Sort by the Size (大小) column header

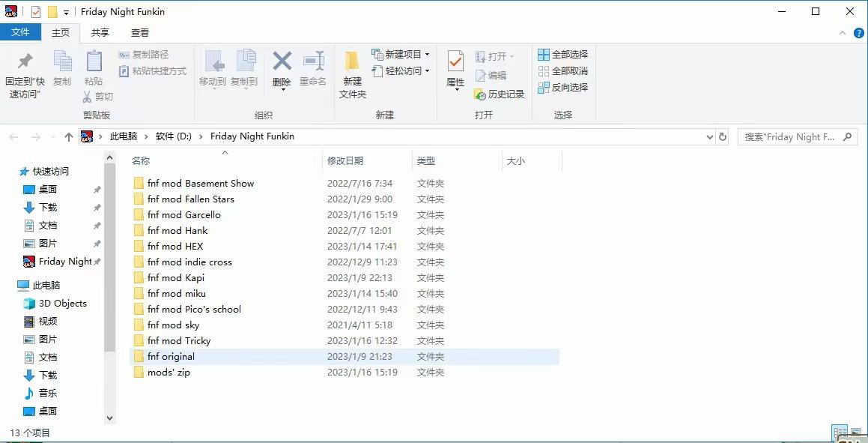(515, 160)
